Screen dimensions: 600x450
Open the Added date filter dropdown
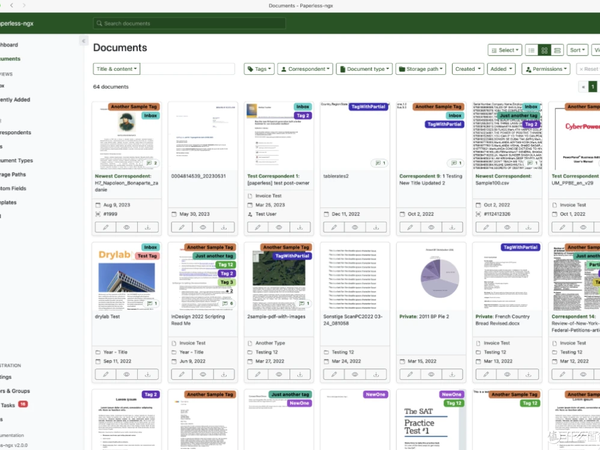click(x=501, y=69)
